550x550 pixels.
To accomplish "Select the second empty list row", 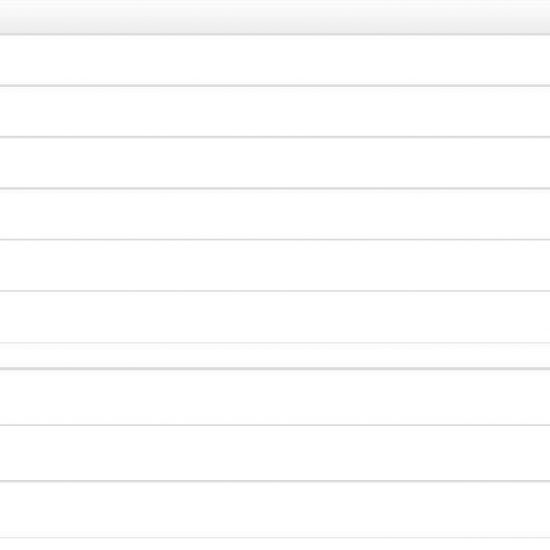I will pyautogui.click(x=275, y=111).
